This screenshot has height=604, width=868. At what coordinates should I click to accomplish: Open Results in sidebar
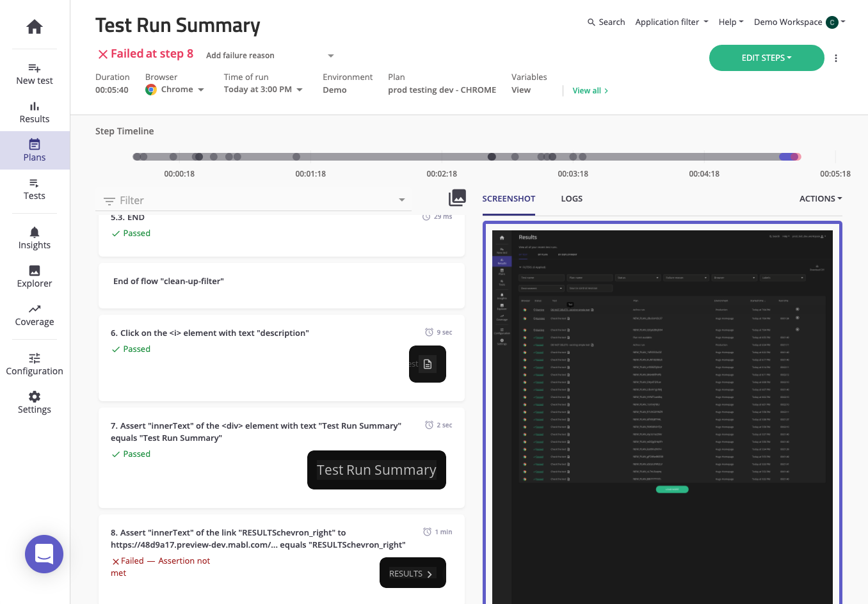[x=35, y=113]
